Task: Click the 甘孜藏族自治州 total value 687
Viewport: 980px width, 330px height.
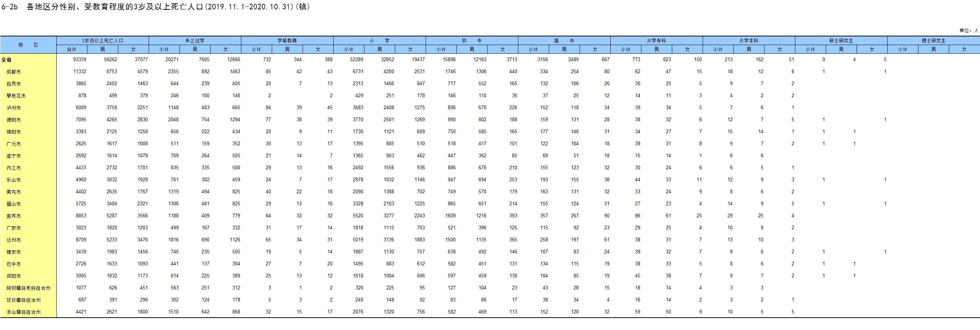Action: pos(83,300)
